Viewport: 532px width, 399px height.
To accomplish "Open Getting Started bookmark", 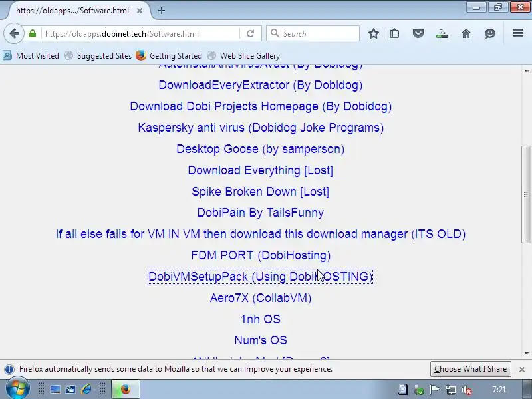I will point(169,56).
